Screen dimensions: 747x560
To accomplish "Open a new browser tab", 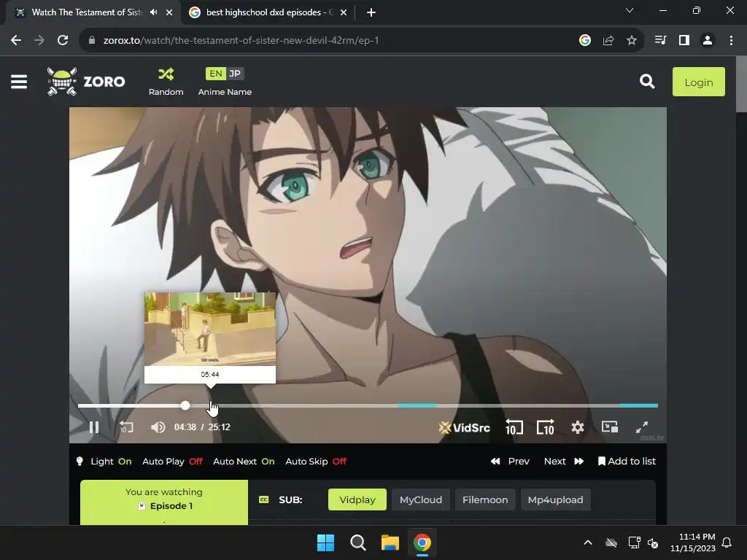I will 371,12.
